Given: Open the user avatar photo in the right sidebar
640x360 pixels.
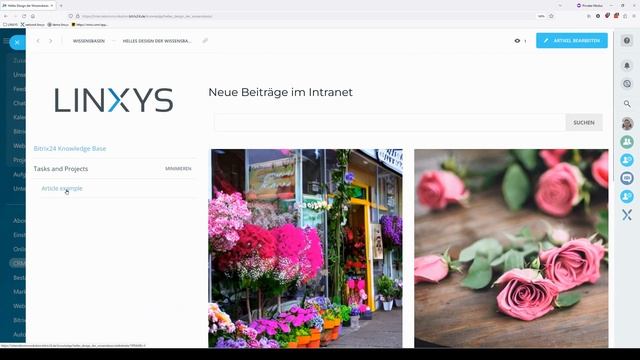Looking at the screenshot, I should 627,123.
